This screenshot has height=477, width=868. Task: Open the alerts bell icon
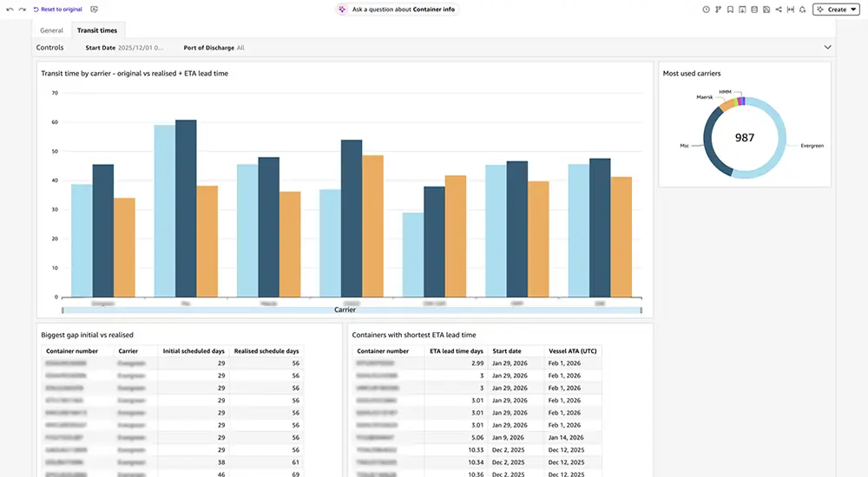(x=803, y=10)
